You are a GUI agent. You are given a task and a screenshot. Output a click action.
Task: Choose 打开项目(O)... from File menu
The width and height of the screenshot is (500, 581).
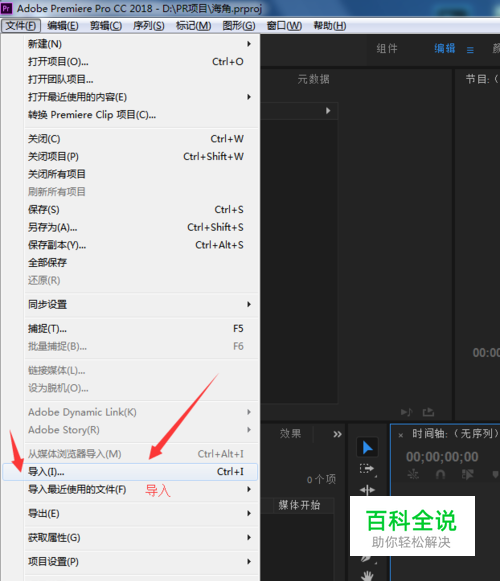click(130, 62)
